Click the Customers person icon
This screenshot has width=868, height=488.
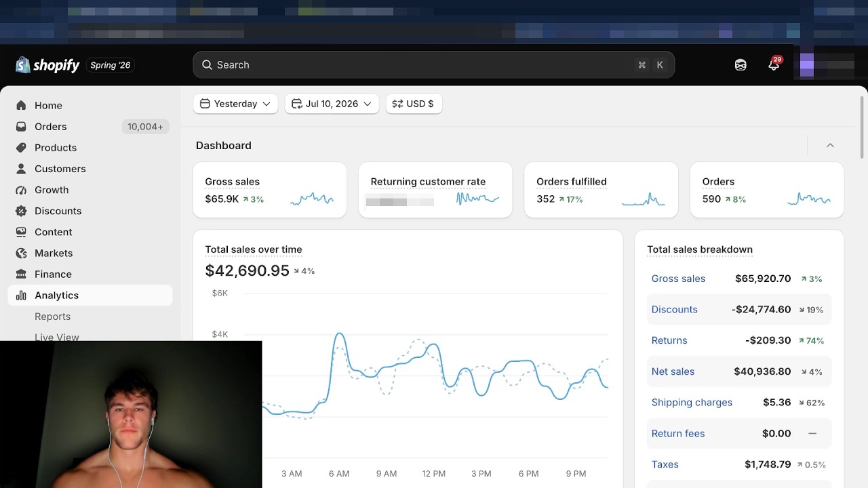(21, 168)
